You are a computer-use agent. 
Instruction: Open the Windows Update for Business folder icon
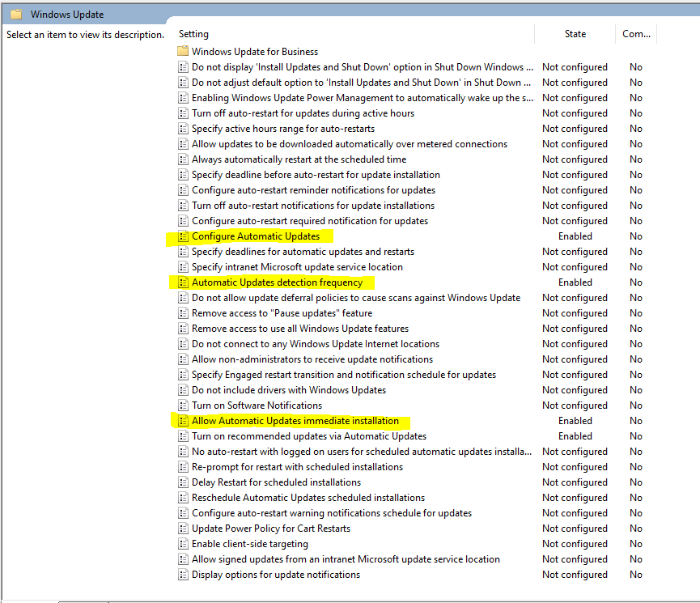183,51
